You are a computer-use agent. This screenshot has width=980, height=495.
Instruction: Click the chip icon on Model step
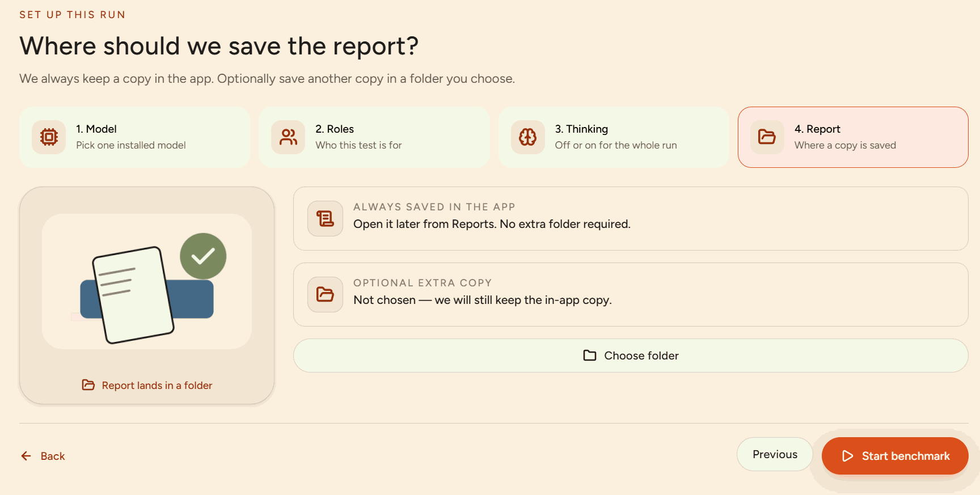[x=49, y=137]
